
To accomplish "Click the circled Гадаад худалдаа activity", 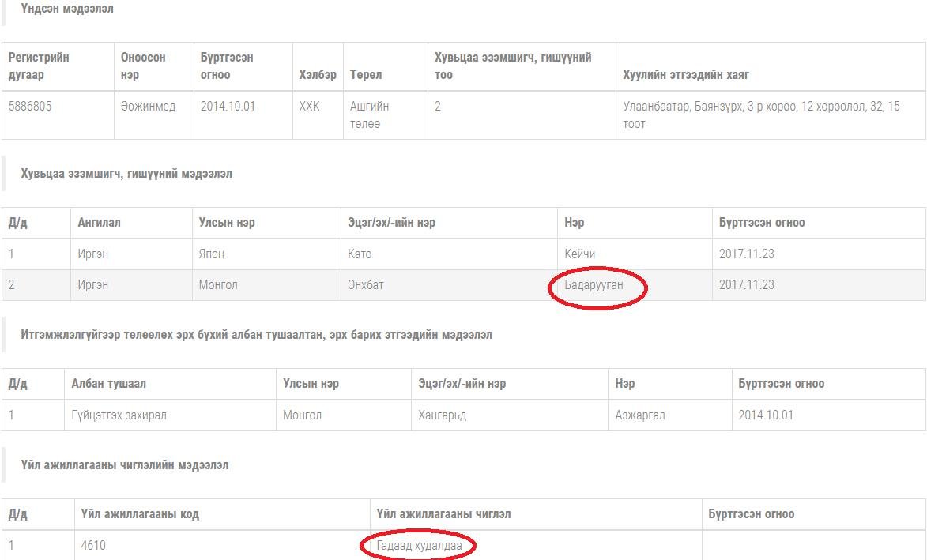I will (419, 546).
